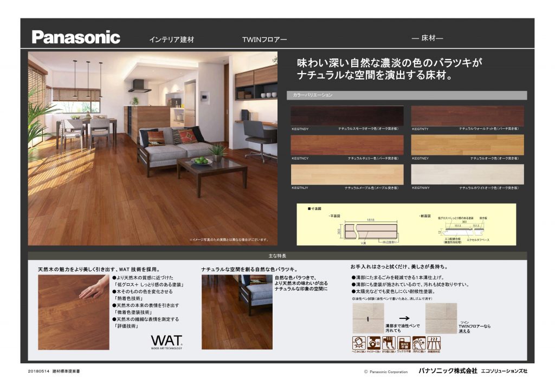Select the KEGTNTY walnut swatch
The width and height of the screenshot is (555, 392).
coord(468,115)
